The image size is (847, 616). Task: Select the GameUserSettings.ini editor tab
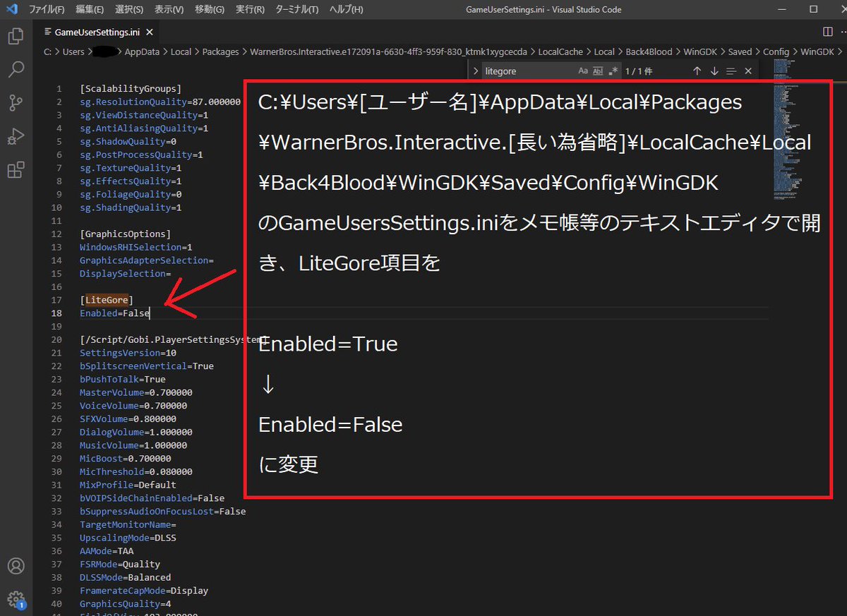point(98,32)
